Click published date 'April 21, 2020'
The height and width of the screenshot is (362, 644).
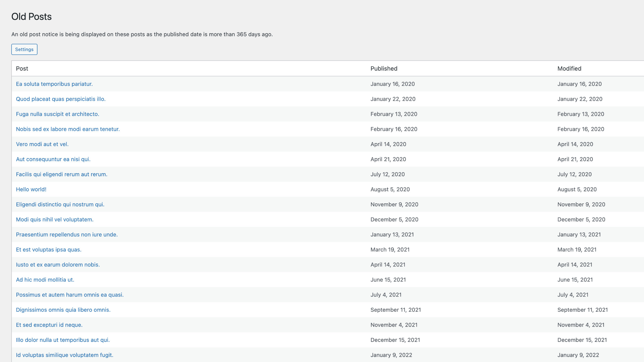pos(388,159)
